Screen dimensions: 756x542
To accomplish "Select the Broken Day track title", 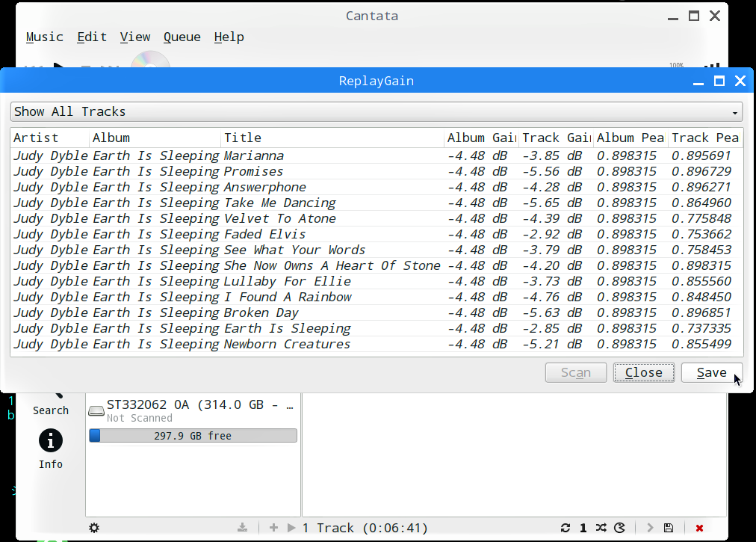I will tap(261, 312).
